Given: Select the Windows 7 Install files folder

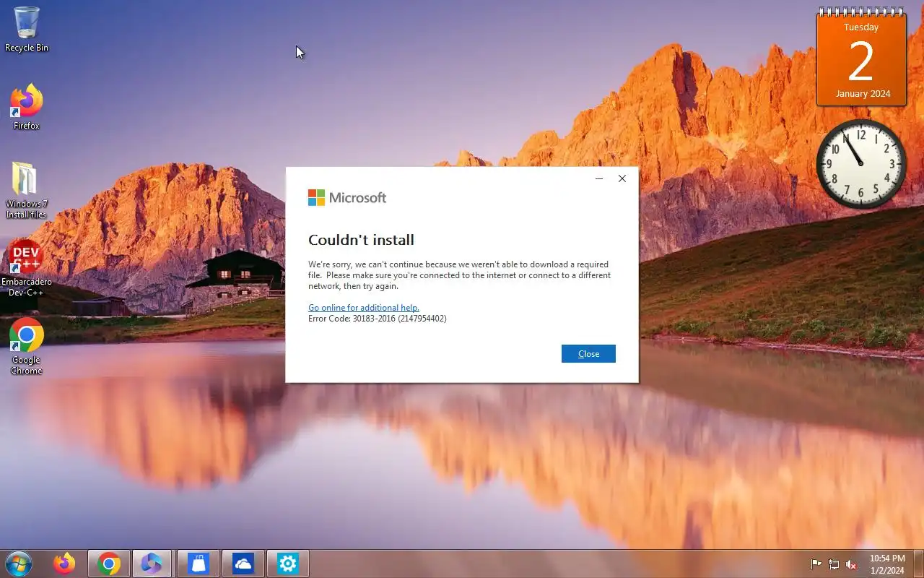Looking at the screenshot, I should (26, 190).
